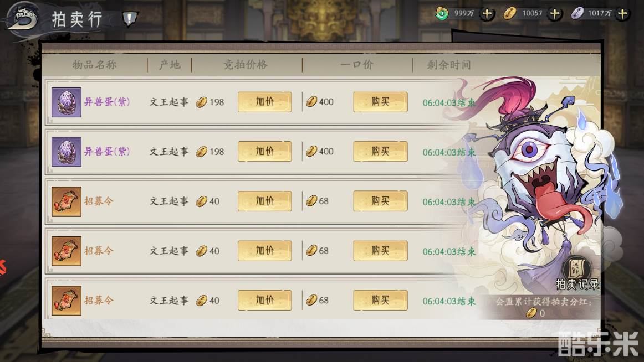
Task: Tap the last 招募令 scroll item icon
Action: (x=67, y=301)
